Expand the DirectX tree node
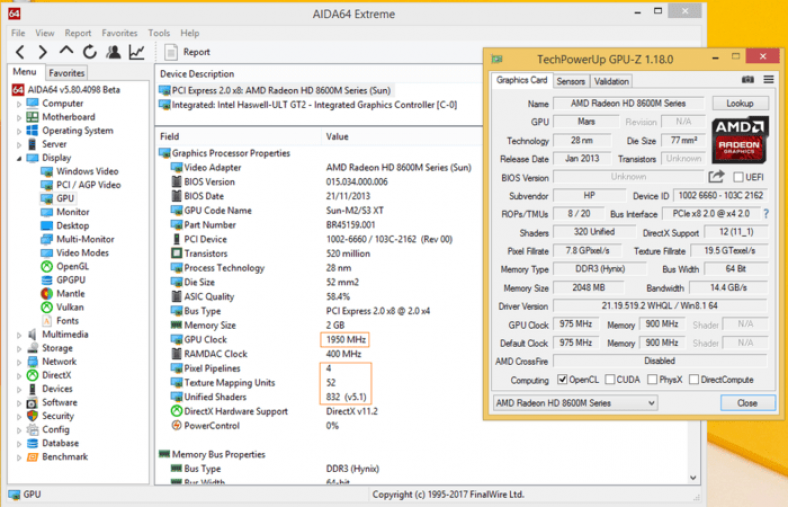This screenshot has width=788, height=507. pos(19,375)
